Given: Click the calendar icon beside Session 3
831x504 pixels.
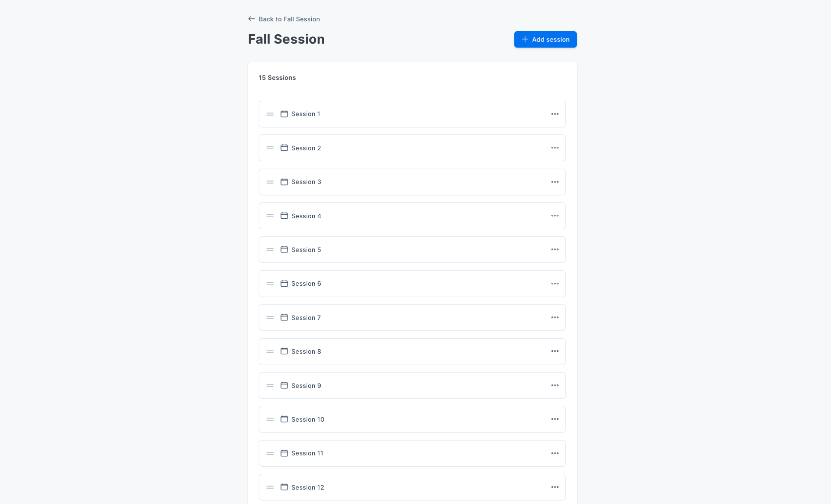Looking at the screenshot, I should tap(284, 182).
